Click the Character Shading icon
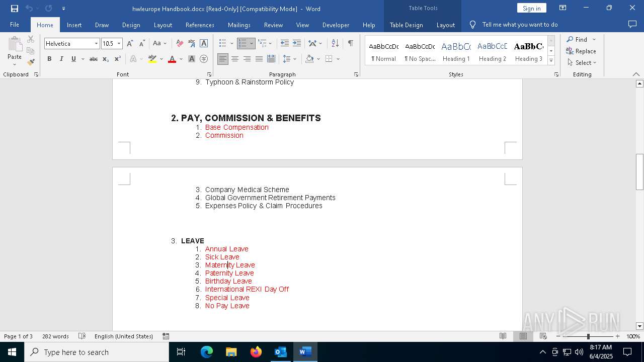 click(x=192, y=59)
